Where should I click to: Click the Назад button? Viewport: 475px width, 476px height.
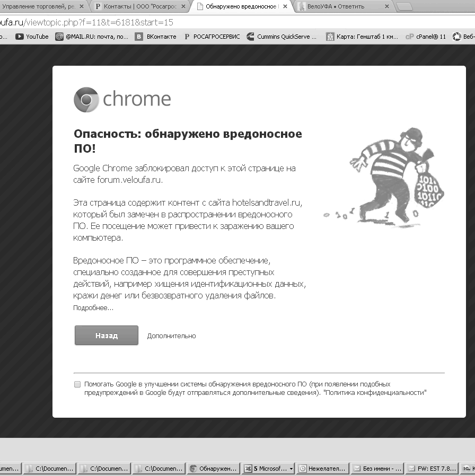pyautogui.click(x=106, y=335)
